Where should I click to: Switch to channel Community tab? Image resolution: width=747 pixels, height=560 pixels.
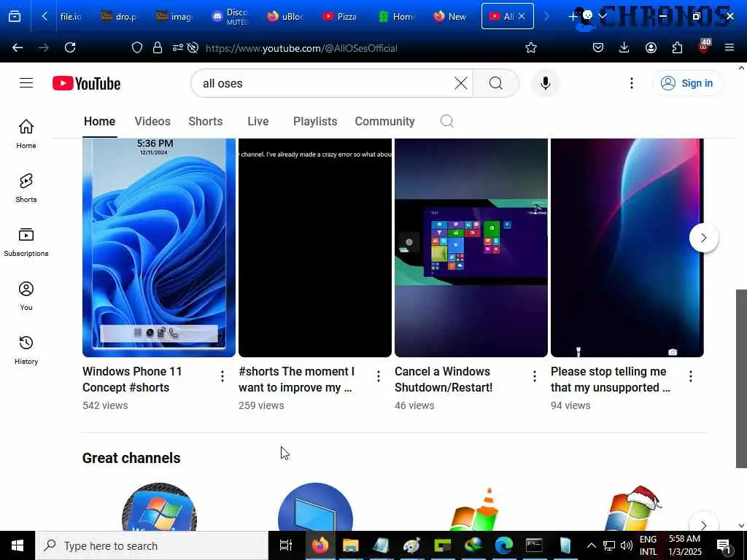(384, 122)
